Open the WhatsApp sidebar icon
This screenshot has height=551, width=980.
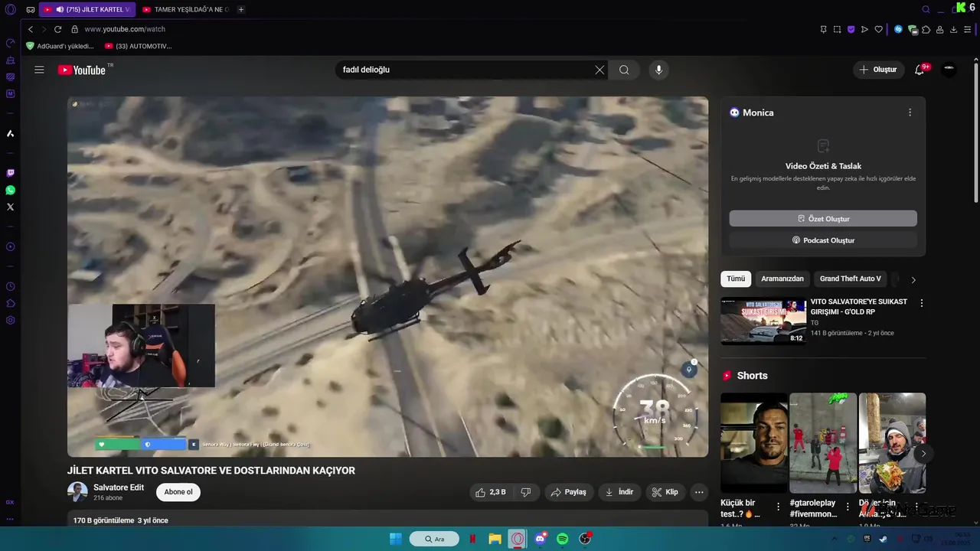10,191
